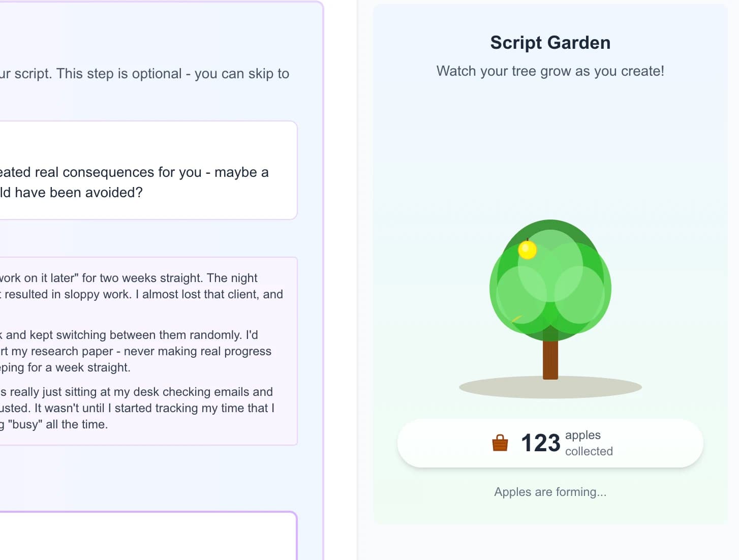
Task: Click the basket icon in the apple counter
Action: tap(501, 443)
